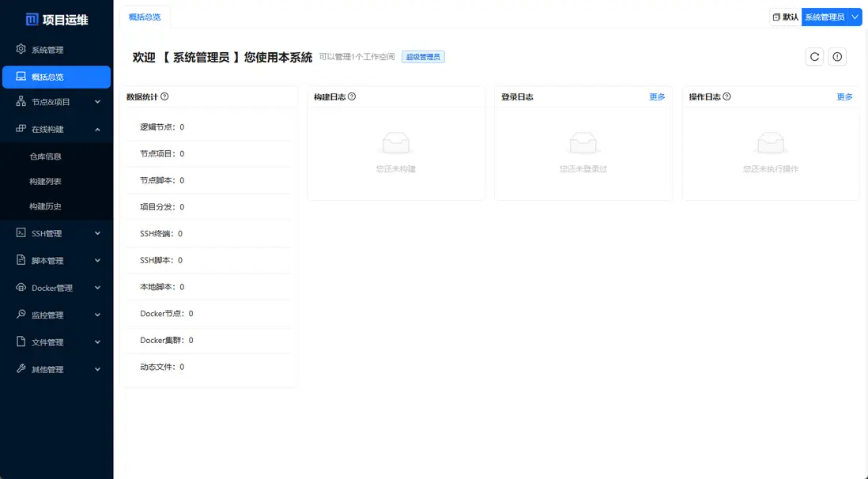This screenshot has width=868, height=479.
Task: Click the 其他管理 wrench icon
Action: (x=21, y=368)
